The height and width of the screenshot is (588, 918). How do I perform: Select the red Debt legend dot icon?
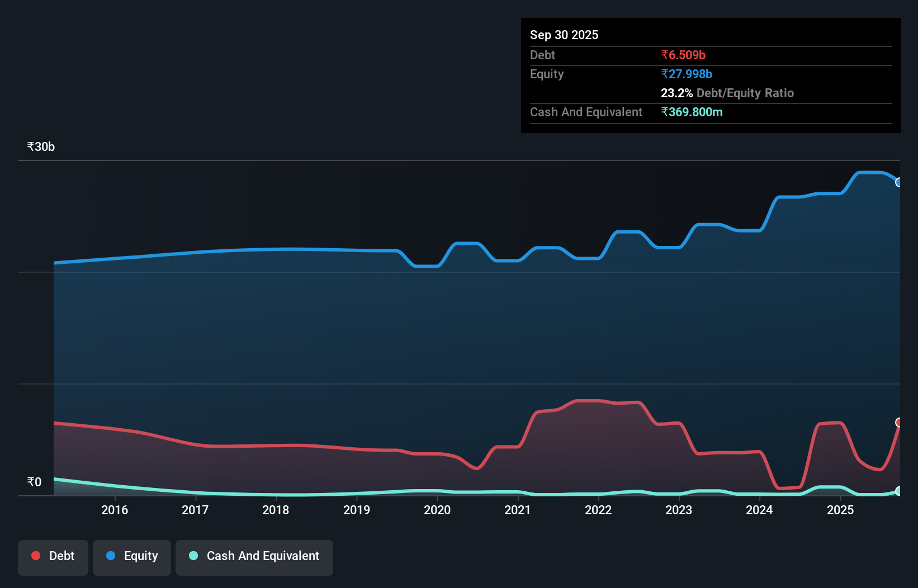point(36,556)
